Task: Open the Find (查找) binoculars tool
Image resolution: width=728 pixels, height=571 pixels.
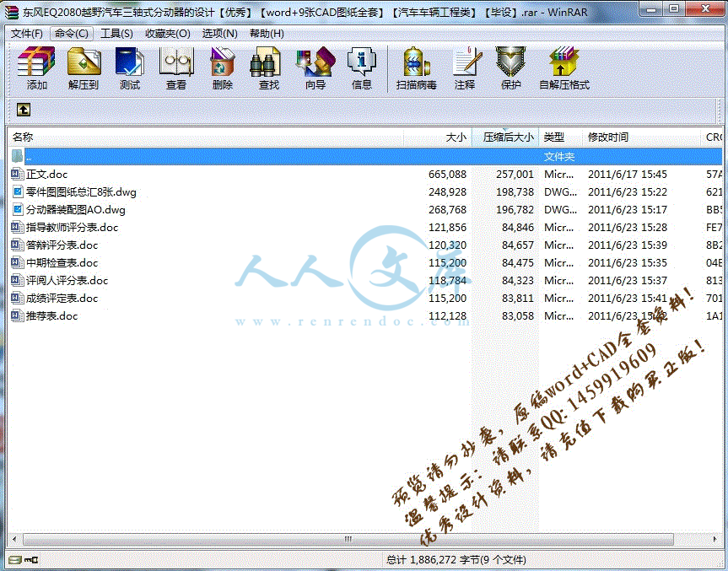Action: 265,62
